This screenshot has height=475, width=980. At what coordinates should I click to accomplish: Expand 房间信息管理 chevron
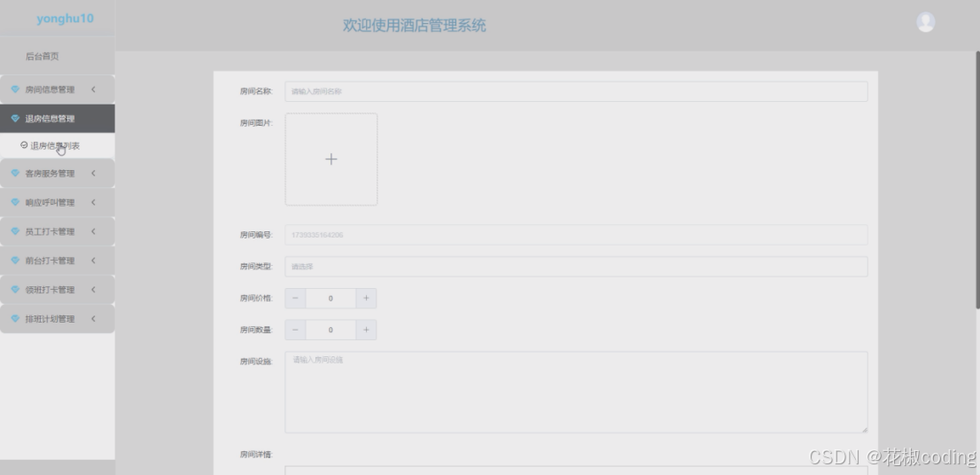click(93, 90)
